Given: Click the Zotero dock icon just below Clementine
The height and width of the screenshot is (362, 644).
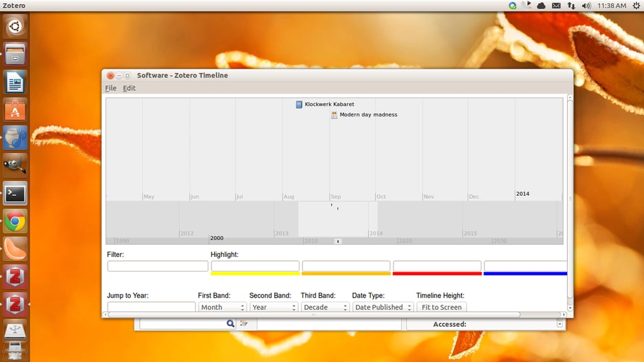Looking at the screenshot, I should (15, 276).
